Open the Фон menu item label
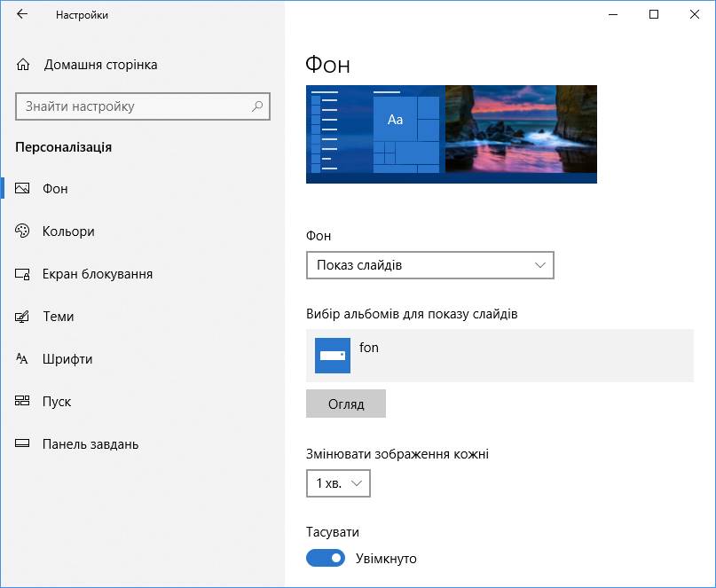 coord(55,189)
